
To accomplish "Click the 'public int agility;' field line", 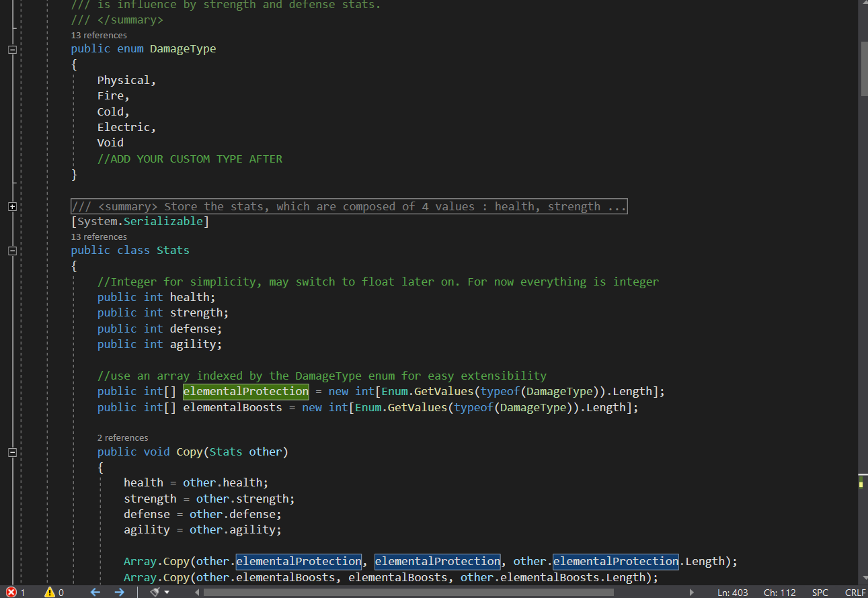I will tap(160, 344).
